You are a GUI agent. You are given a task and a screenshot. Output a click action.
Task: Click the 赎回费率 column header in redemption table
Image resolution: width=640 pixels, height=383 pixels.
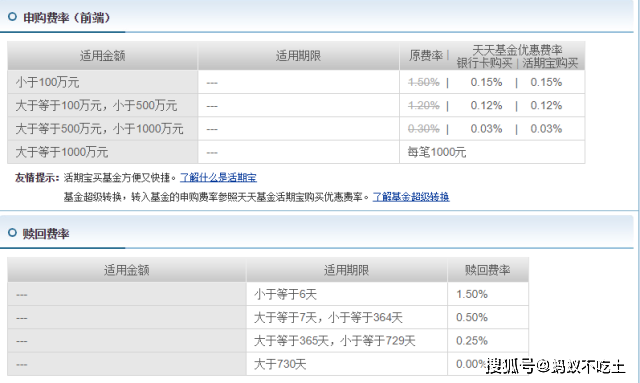488,270
